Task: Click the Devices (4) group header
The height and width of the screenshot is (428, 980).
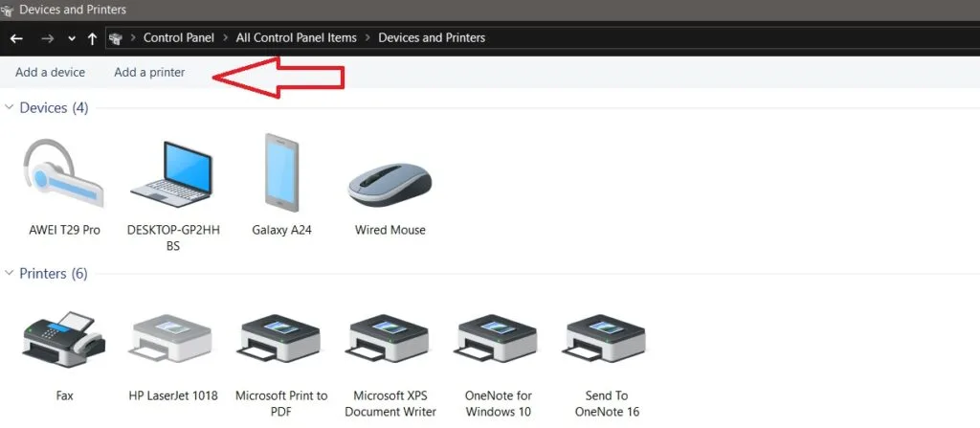Action: (55, 107)
